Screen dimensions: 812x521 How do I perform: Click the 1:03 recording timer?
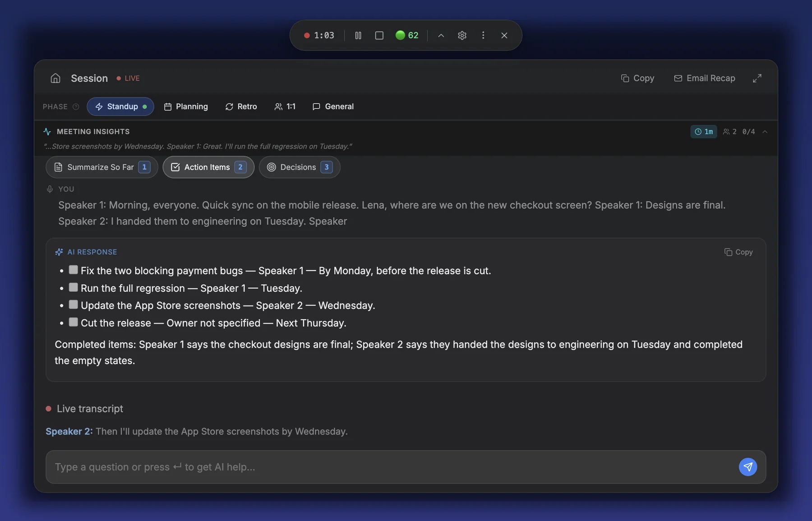point(319,35)
